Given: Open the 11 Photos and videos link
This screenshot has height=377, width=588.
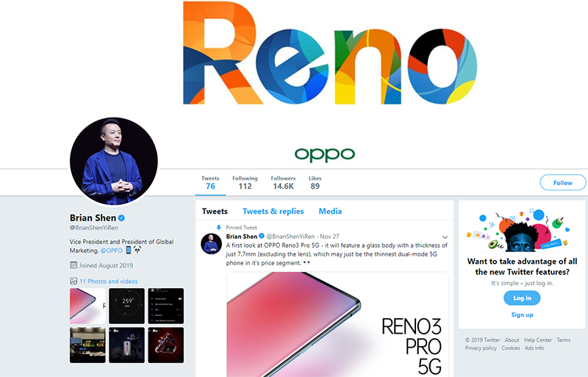Looking at the screenshot, I should tap(108, 281).
